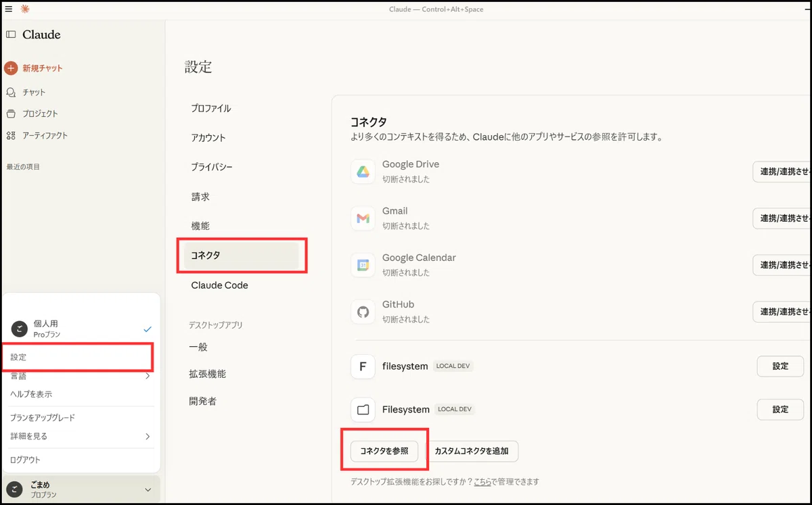Click the artifacts icon beside アーティファクト

tap(11, 135)
